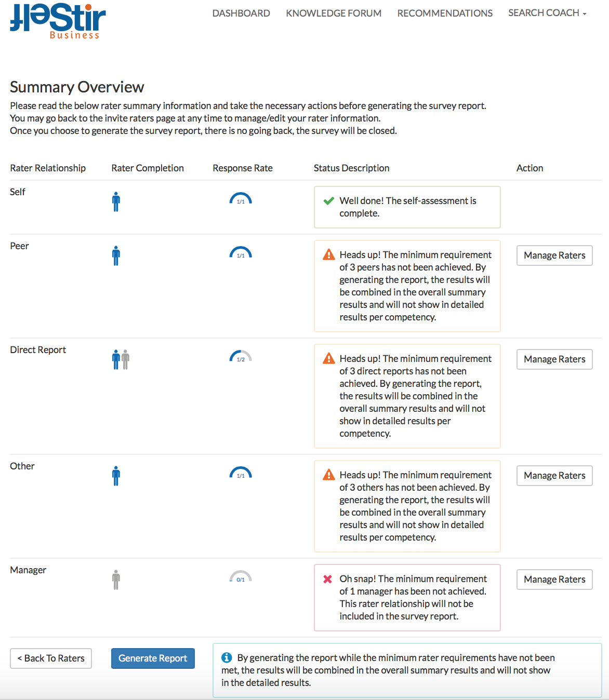Click the blue info icon beside report note

coord(227,657)
